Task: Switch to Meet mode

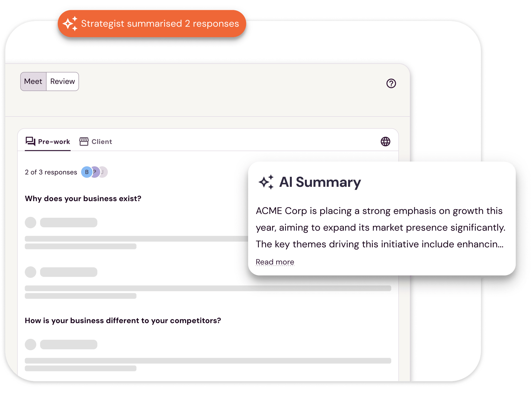Action: coord(33,81)
